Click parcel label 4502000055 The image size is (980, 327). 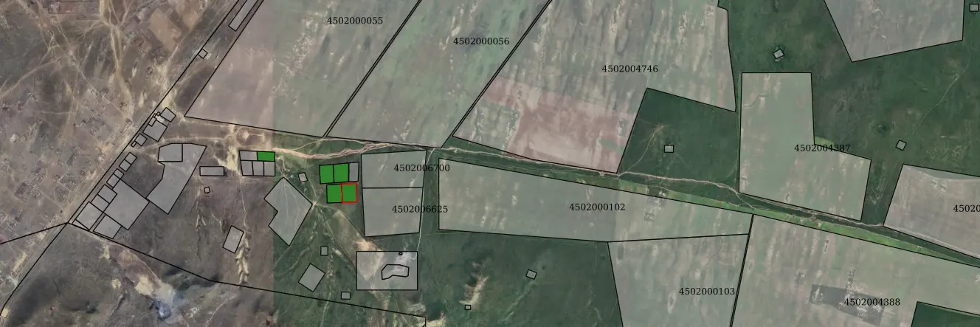coord(354,21)
